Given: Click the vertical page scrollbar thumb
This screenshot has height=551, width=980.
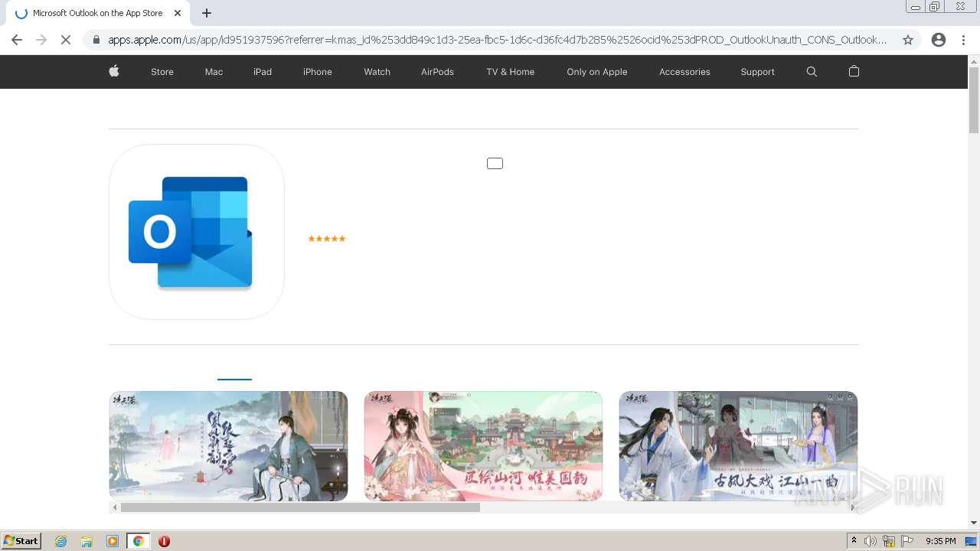Looking at the screenshot, I should click(974, 99).
